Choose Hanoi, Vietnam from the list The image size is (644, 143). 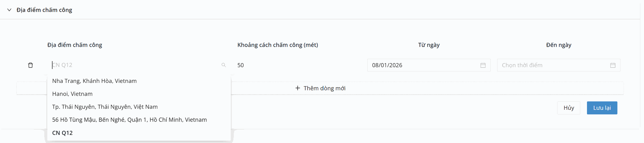(x=72, y=94)
